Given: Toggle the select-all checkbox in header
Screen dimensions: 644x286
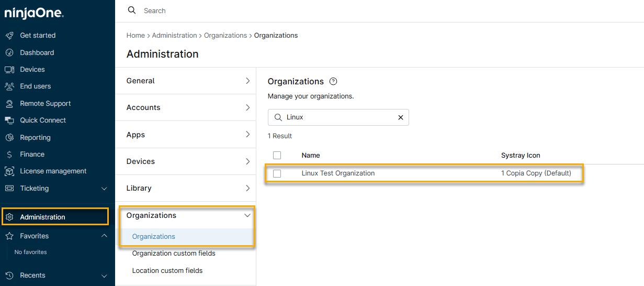Looking at the screenshot, I should 277,156.
